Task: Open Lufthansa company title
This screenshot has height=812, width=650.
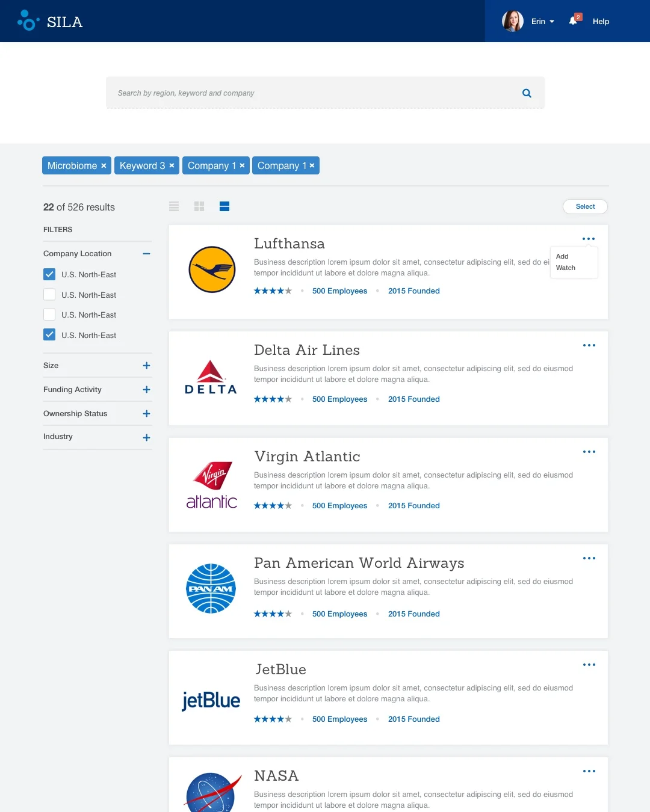Action: (x=289, y=244)
